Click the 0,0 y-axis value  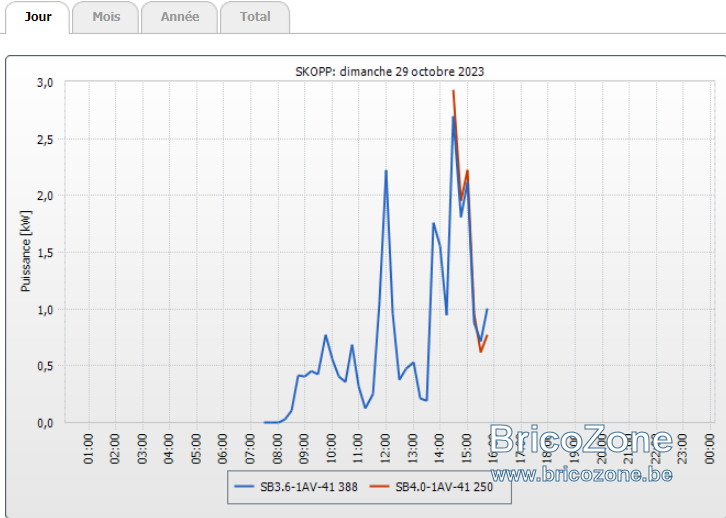pos(45,423)
